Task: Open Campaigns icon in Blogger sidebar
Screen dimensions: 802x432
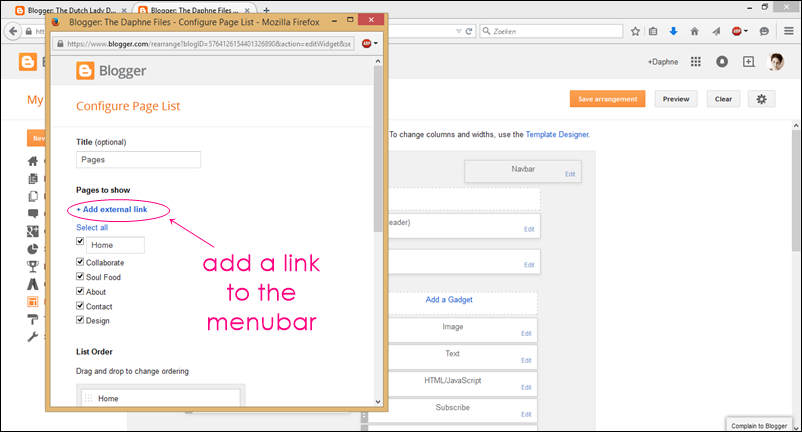Action: pos(33,284)
